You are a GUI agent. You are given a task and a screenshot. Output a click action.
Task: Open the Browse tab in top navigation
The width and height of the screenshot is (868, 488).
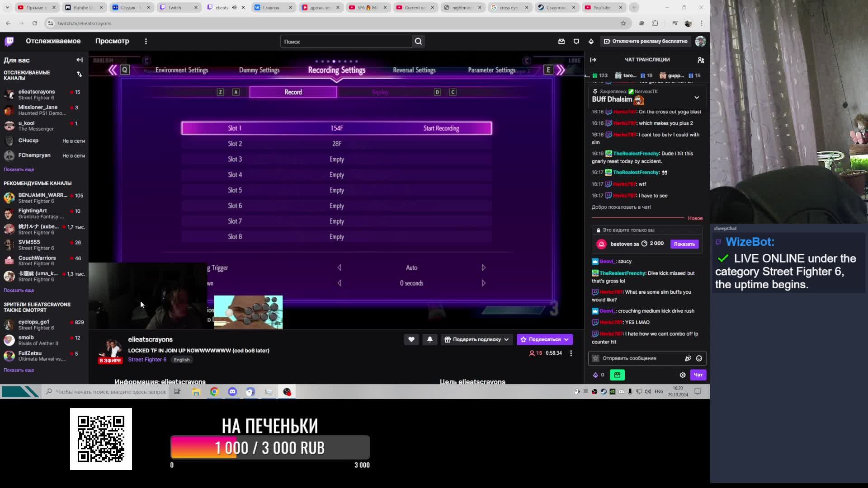coord(112,41)
